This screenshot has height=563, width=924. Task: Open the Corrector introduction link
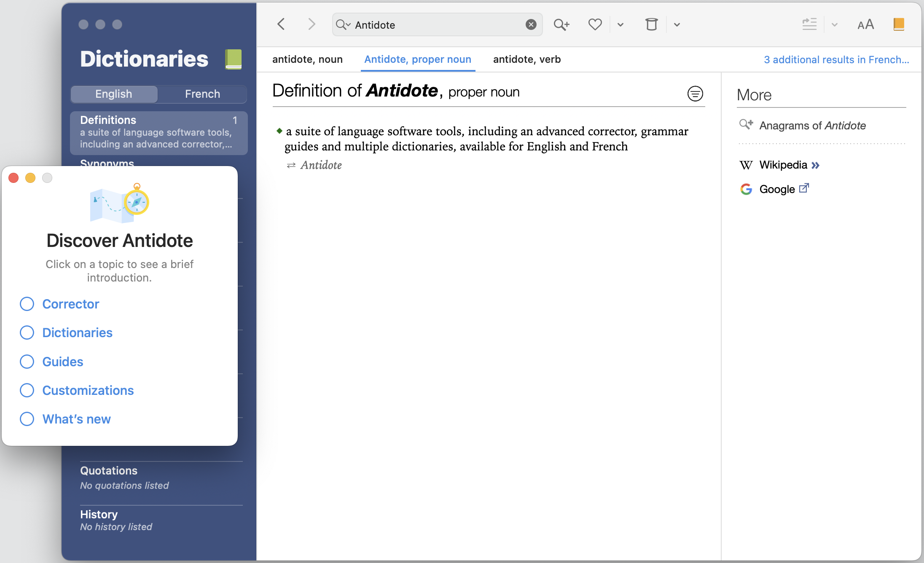point(71,304)
